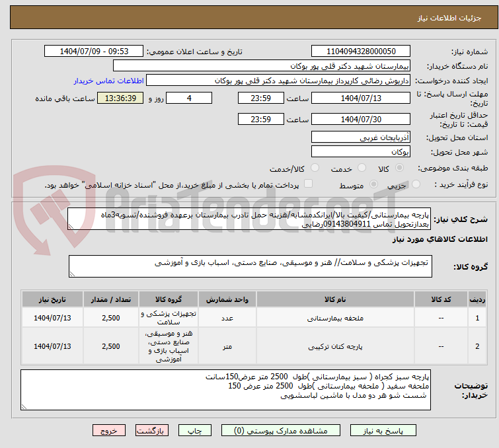Click the response deadline date 1404/07/13 field

361,98
